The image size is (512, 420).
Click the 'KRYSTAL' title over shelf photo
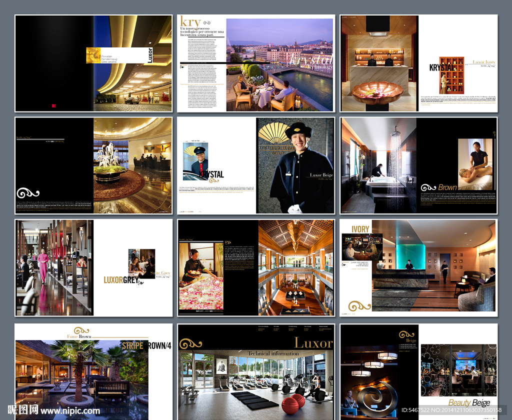[x=442, y=67]
